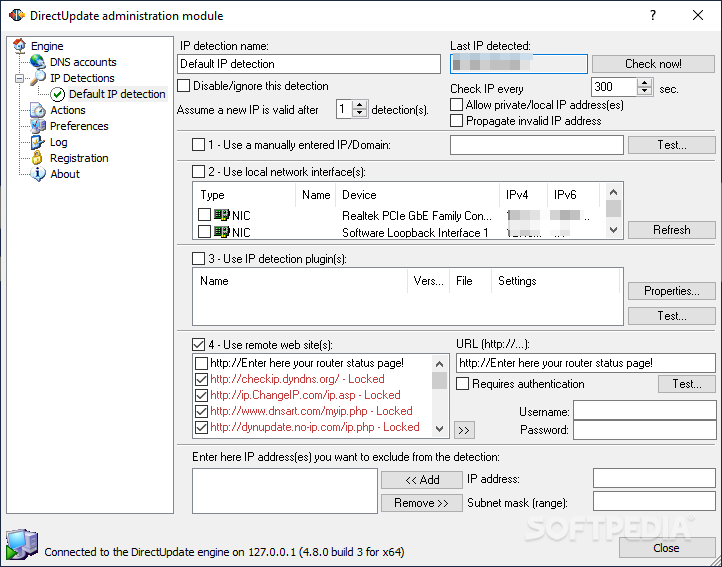Click the Log pencil icon
722x567 pixels.
(37, 142)
